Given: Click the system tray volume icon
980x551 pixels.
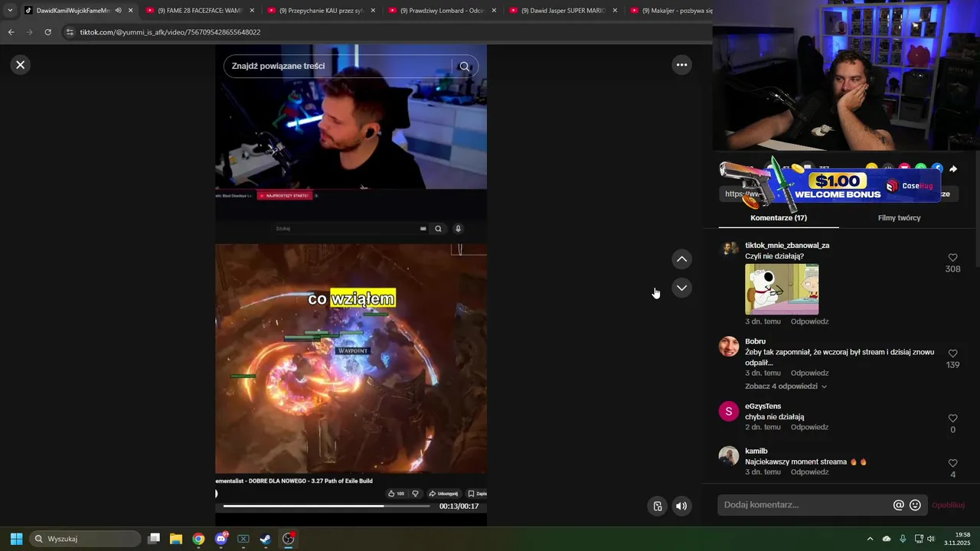Looking at the screenshot, I should (x=931, y=539).
